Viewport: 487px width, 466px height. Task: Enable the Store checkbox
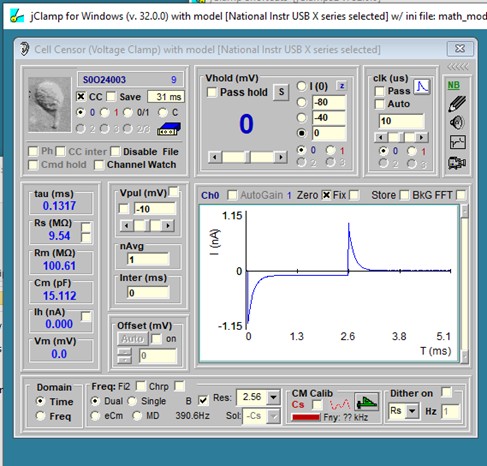tap(404, 195)
